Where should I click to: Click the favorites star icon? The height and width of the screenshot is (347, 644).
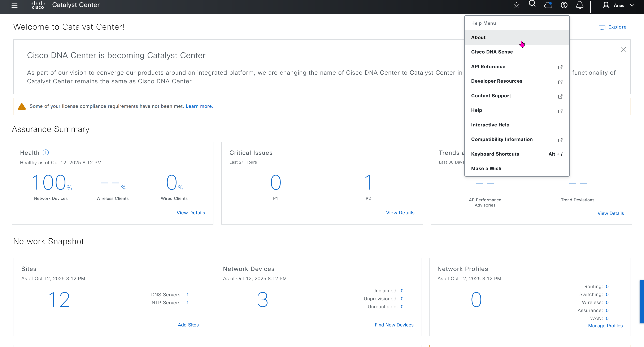[516, 5]
